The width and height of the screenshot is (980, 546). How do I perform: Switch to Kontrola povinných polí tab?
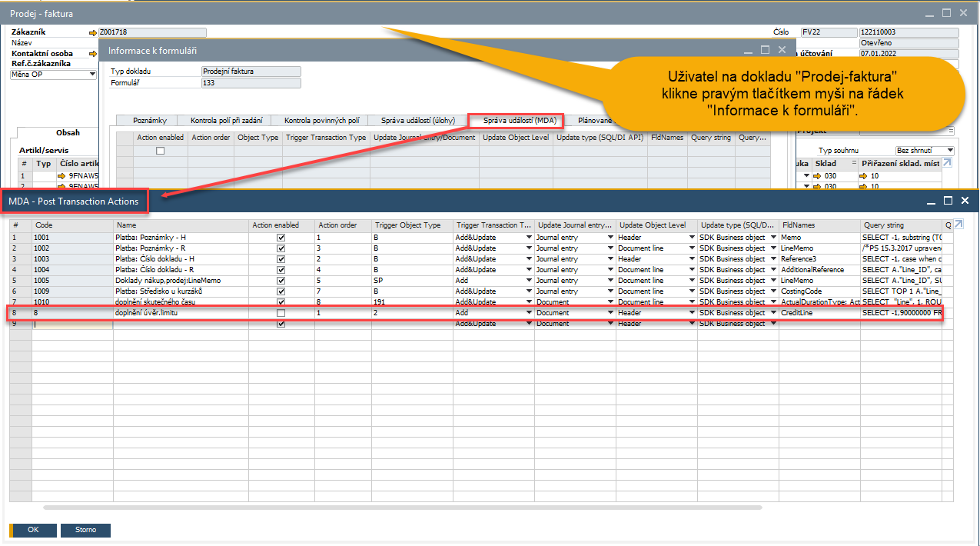[x=321, y=121]
